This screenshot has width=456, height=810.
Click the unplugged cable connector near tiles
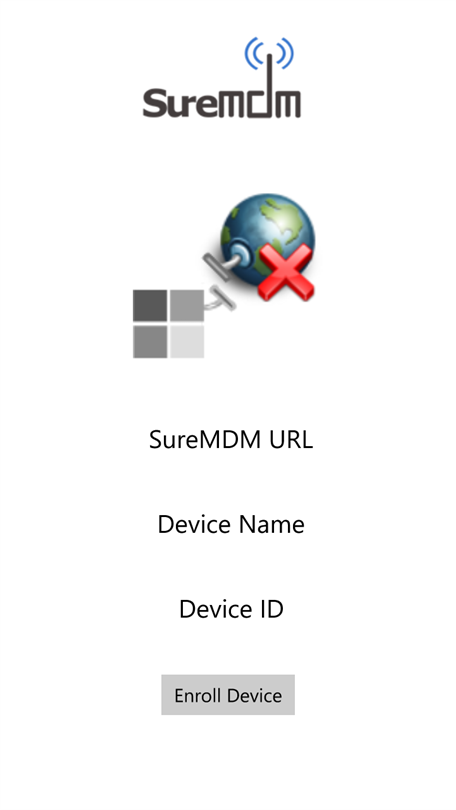coord(221,300)
